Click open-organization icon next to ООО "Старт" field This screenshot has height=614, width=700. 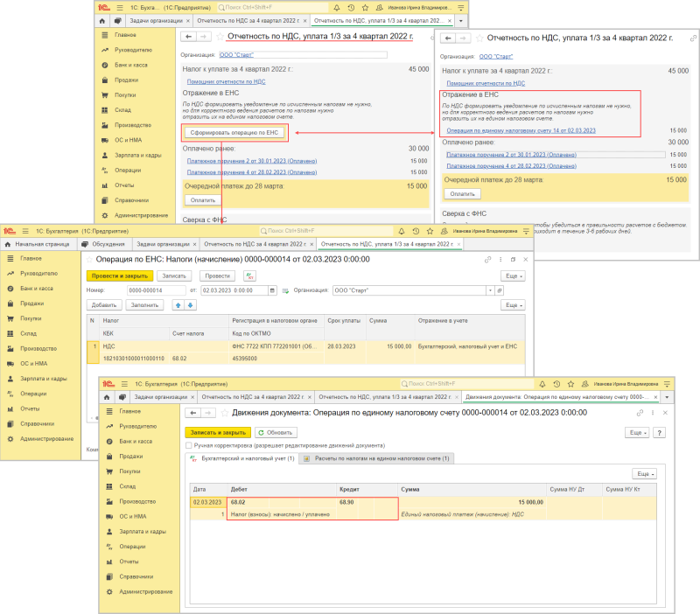tap(500, 290)
